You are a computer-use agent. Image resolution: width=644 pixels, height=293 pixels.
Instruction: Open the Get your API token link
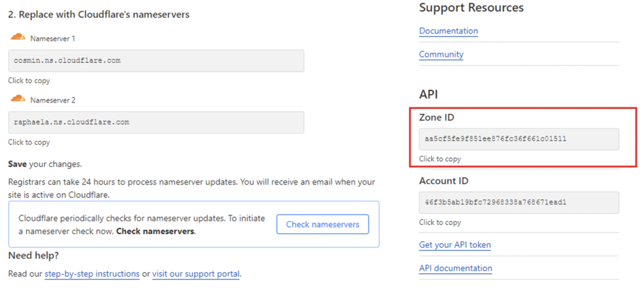(455, 245)
